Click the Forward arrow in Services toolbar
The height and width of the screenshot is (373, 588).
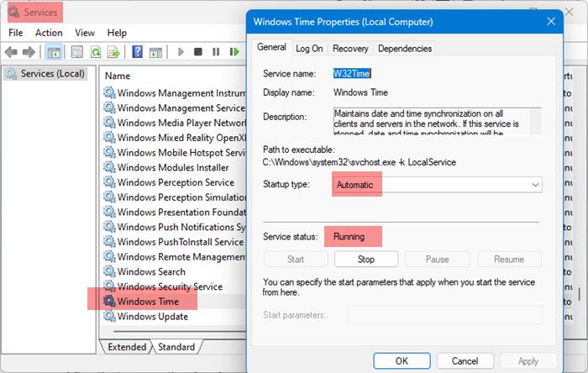pyautogui.click(x=29, y=52)
